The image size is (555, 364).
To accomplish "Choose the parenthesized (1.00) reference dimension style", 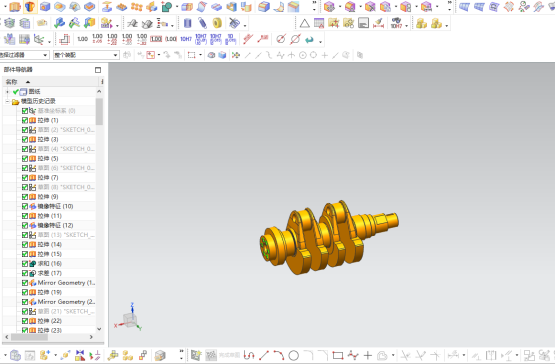I will coord(171,39).
